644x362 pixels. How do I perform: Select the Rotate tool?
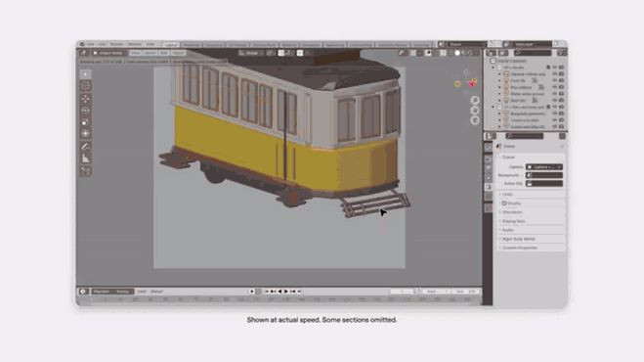85,111
